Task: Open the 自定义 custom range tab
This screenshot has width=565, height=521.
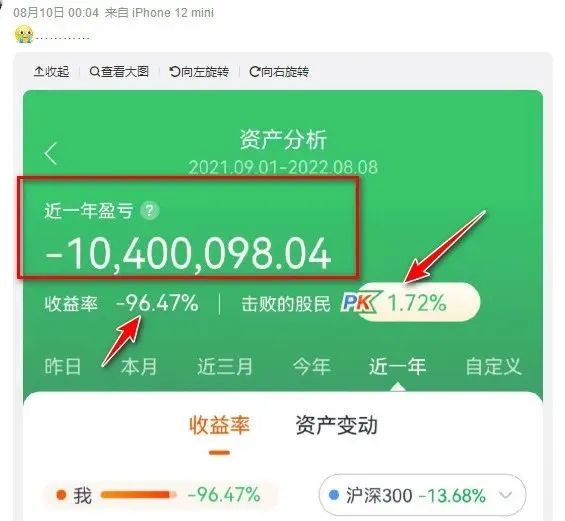Action: click(x=493, y=367)
